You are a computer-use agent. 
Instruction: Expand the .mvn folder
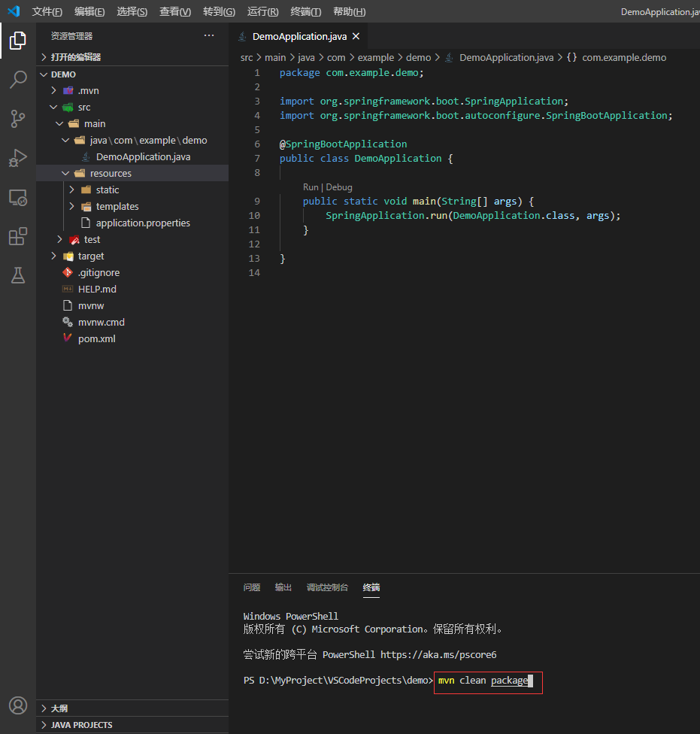pyautogui.click(x=53, y=90)
